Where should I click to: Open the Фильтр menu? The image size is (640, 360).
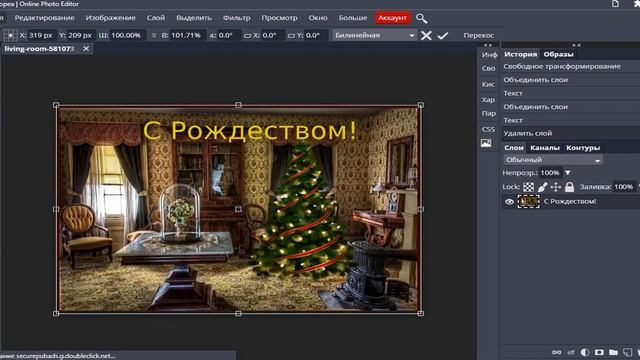[x=237, y=18]
